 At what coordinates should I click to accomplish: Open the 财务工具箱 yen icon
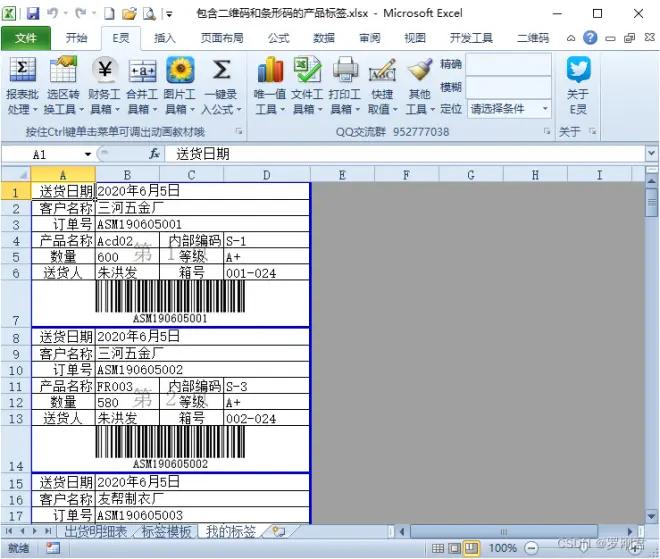[x=104, y=69]
